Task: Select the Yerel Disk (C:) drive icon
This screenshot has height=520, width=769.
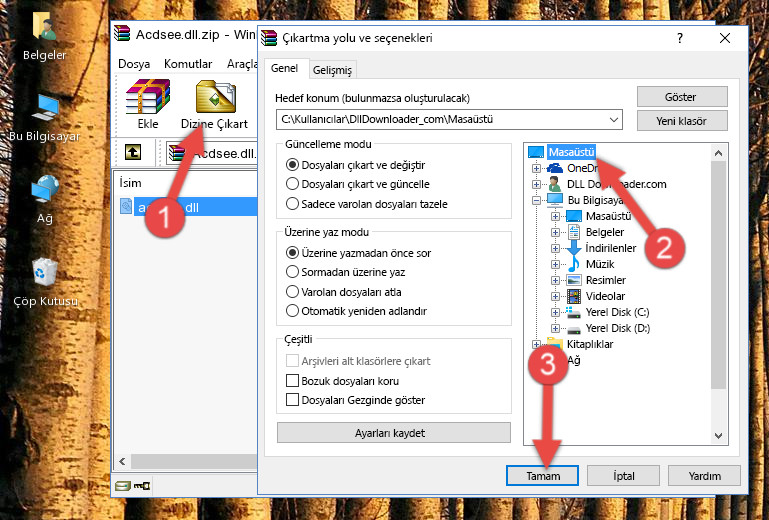Action: [x=573, y=312]
